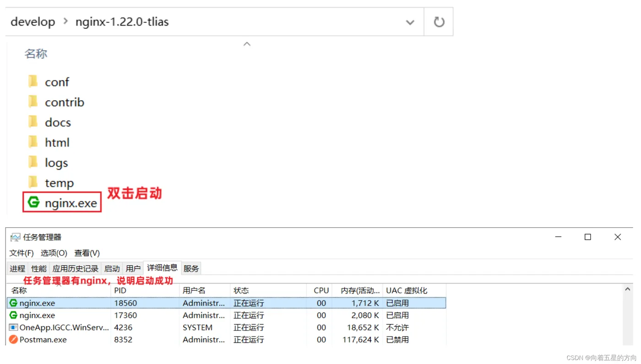Click the nginx-1.22.0-tlias breadcrumb segment
This screenshot has height=364, width=641.
click(122, 21)
